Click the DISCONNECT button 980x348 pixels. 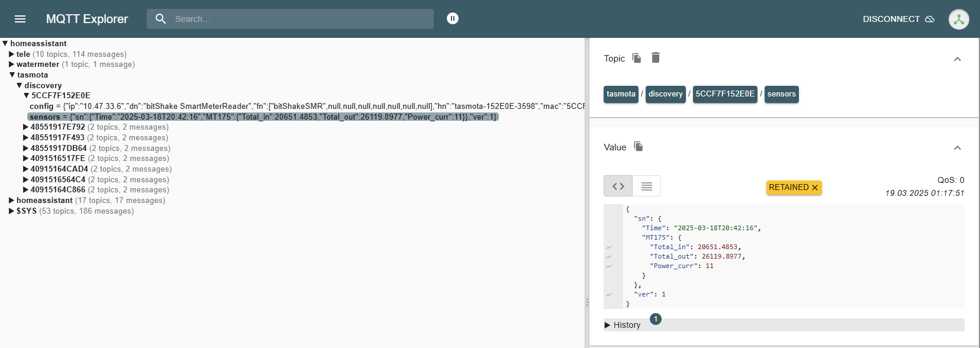(x=898, y=19)
